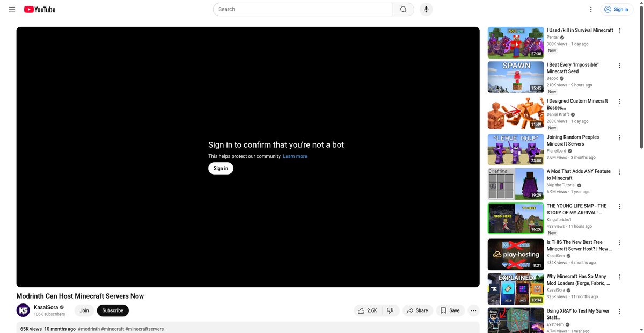This screenshot has height=333, width=644.
Task: Open title 'Joining Random People's Minecraft Servers'
Action: [573, 140]
